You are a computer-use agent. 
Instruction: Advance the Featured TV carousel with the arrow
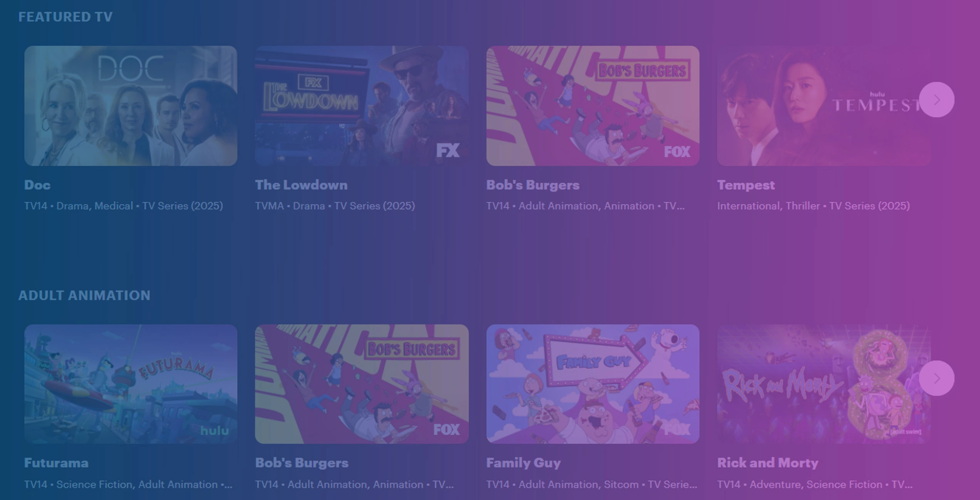coord(936,100)
